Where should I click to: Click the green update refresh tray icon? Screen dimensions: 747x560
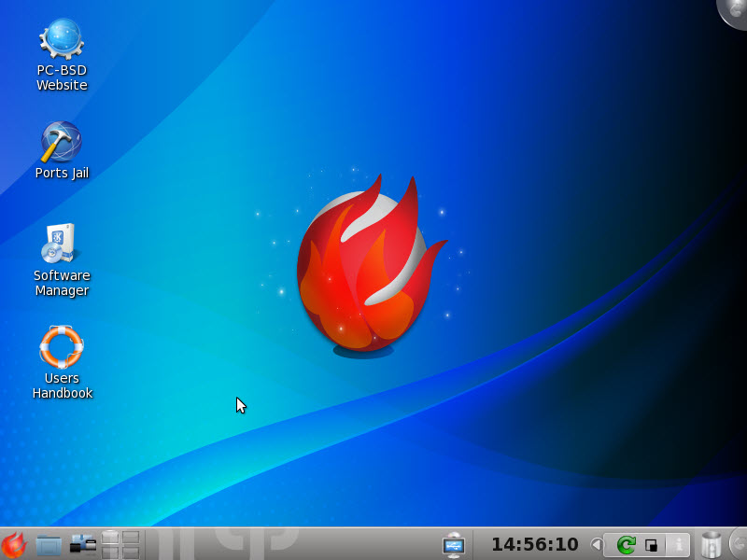coord(626,545)
